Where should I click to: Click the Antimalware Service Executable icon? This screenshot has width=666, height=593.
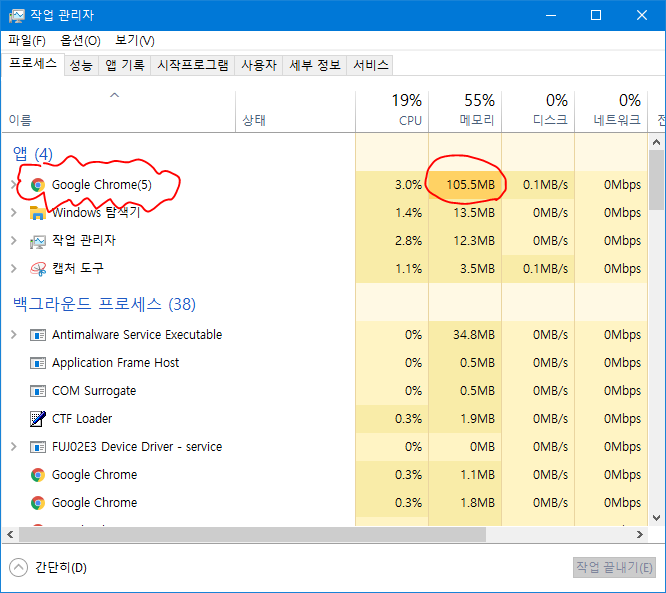[38, 335]
